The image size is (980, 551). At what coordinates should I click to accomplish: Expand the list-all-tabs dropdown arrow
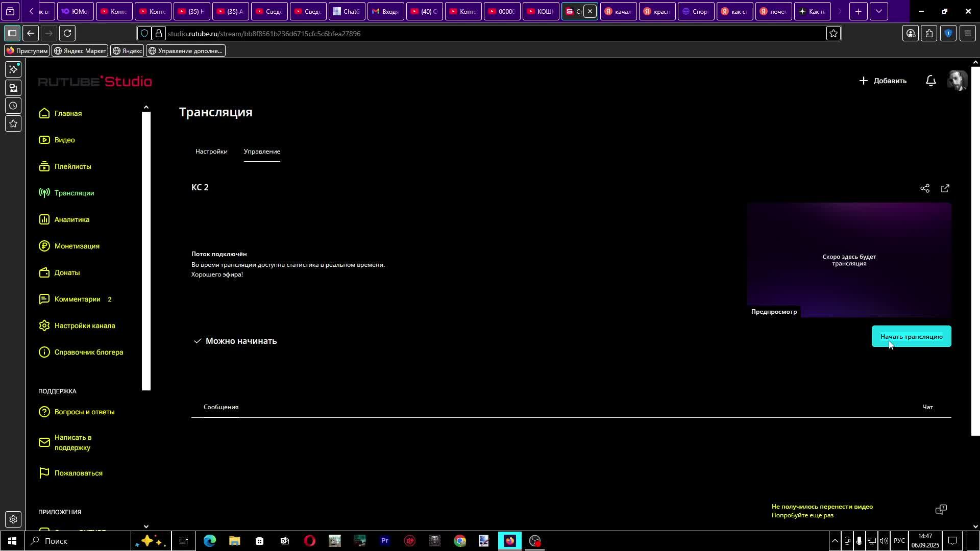tap(878, 11)
